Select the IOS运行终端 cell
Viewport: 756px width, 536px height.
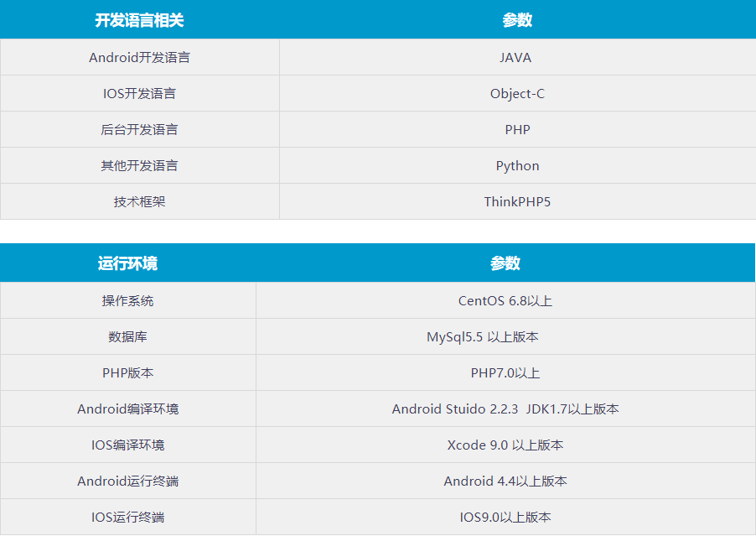[127, 518]
